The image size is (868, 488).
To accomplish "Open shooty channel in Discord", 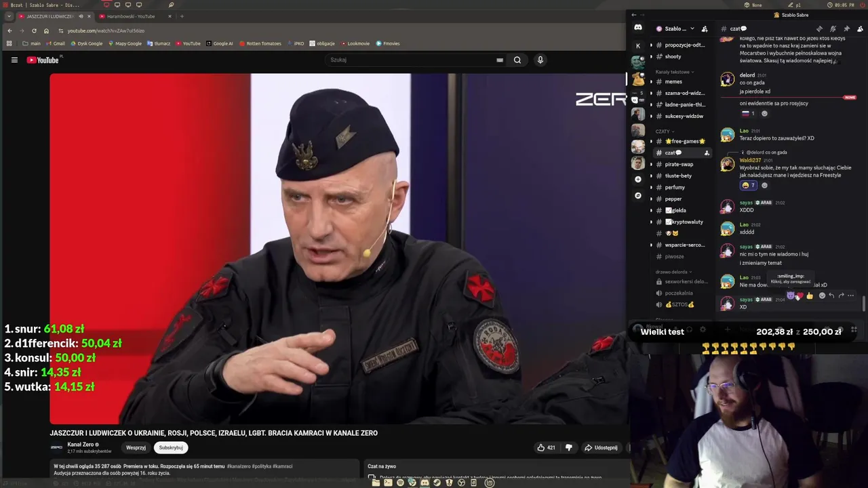I will point(673,56).
